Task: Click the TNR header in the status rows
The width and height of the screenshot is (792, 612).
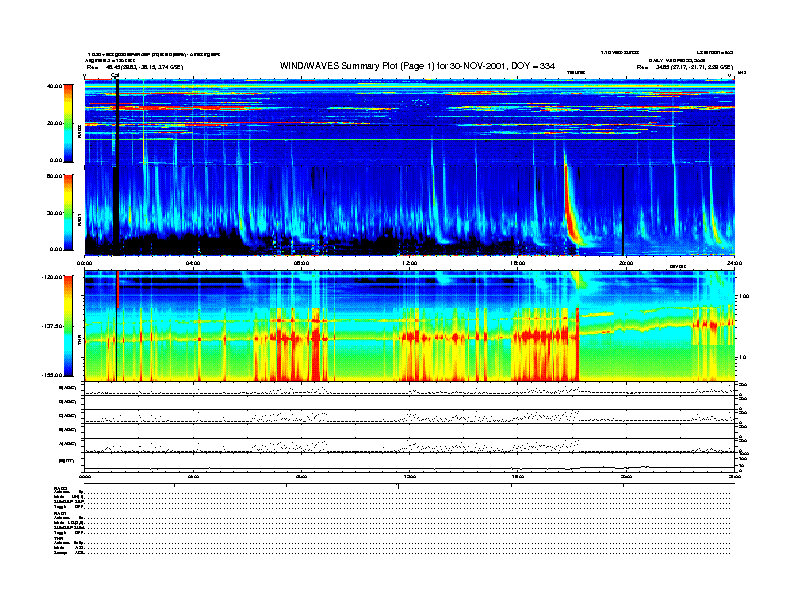Action: point(58,538)
